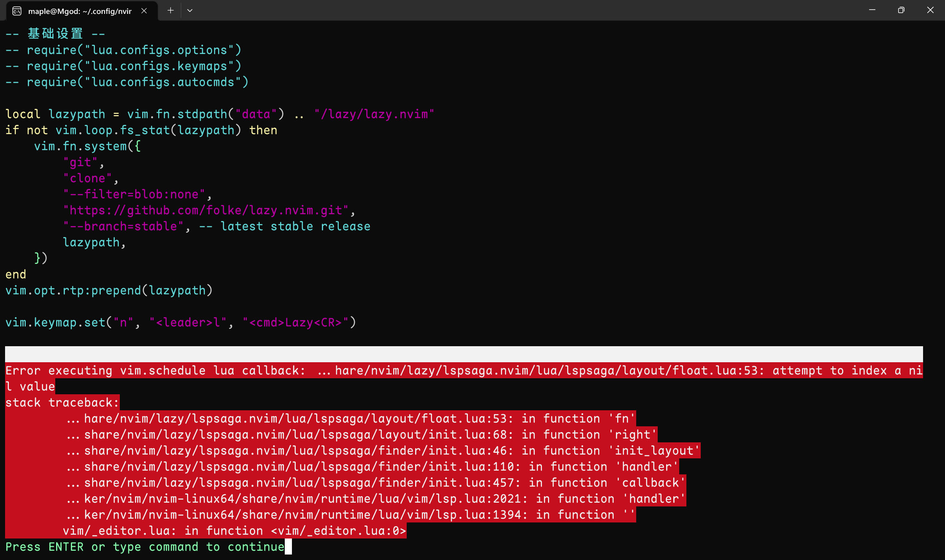Open a new terminal tab with the plus icon

pyautogui.click(x=170, y=10)
